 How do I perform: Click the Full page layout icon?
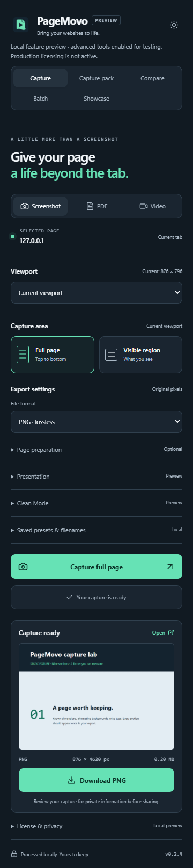click(23, 354)
